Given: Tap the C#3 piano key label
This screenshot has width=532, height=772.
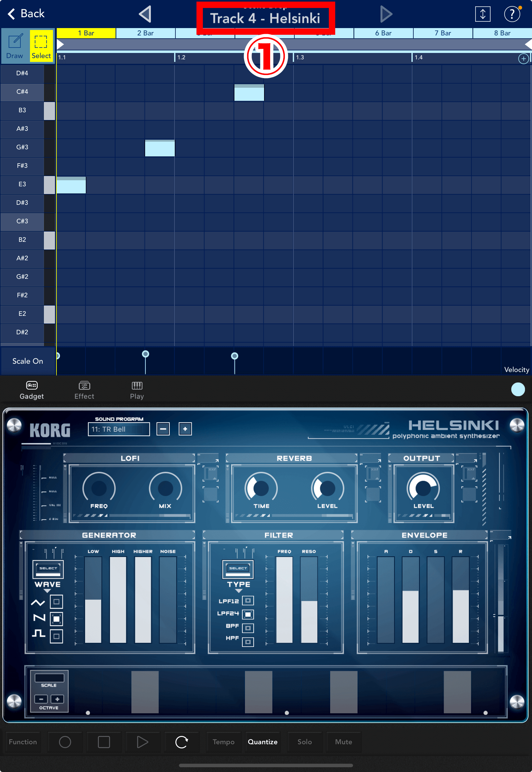Looking at the screenshot, I should [x=22, y=221].
